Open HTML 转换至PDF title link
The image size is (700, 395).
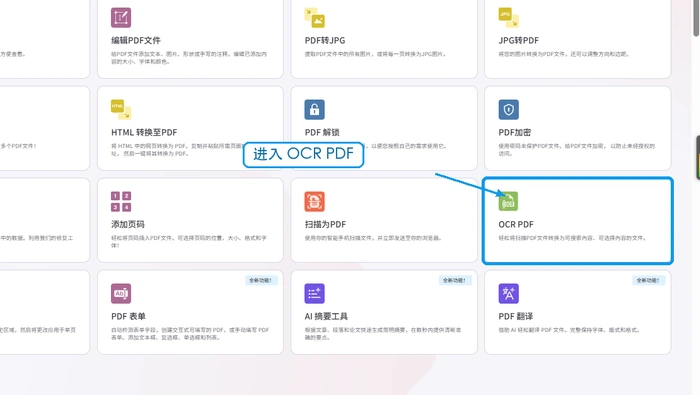tap(144, 132)
